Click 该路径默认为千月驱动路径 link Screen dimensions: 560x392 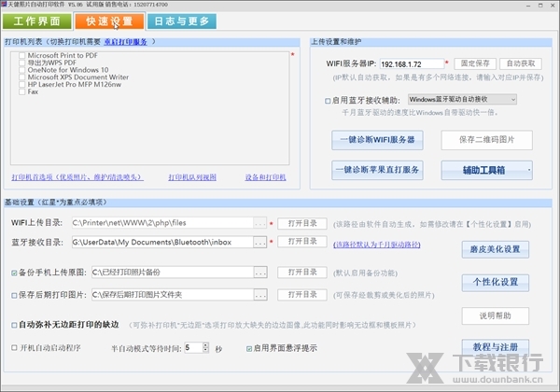point(376,245)
